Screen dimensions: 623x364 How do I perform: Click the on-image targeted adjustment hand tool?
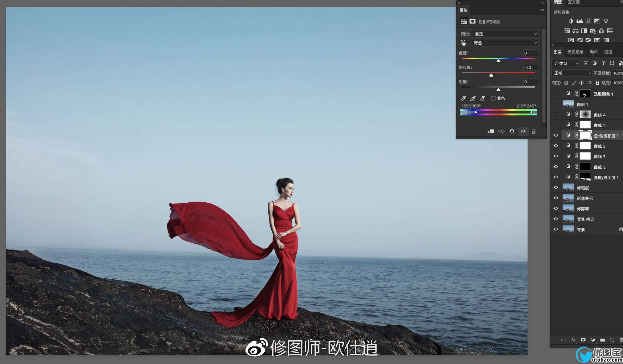tap(463, 43)
